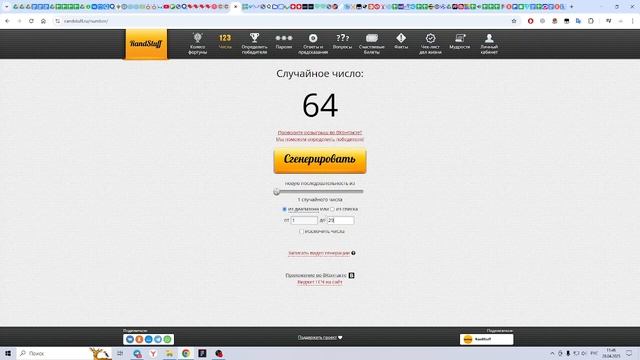Click the VKontakte app icon
Image resolution: width=640 pixels, height=360 pixels.
(351, 276)
